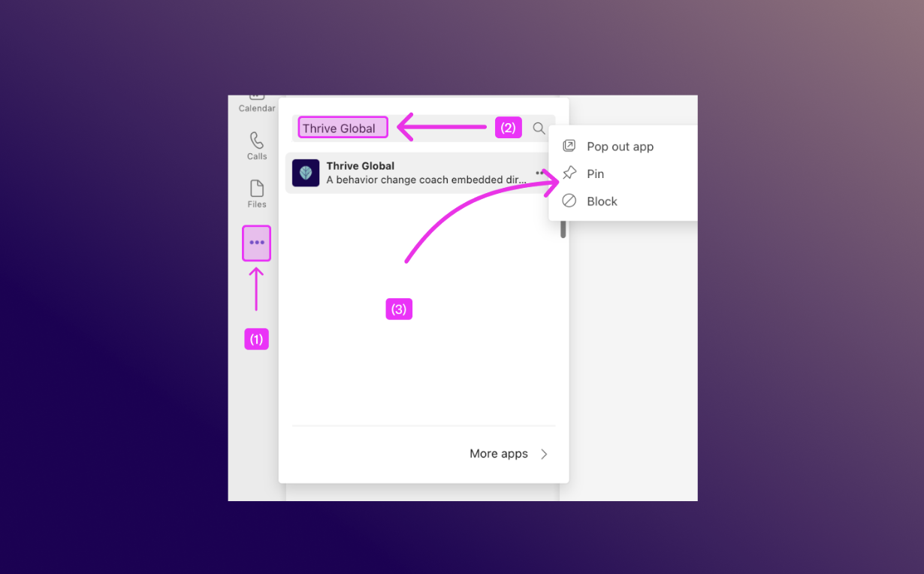Open the sidebar's three-dot more apps button
The image size is (924, 574).
point(257,243)
